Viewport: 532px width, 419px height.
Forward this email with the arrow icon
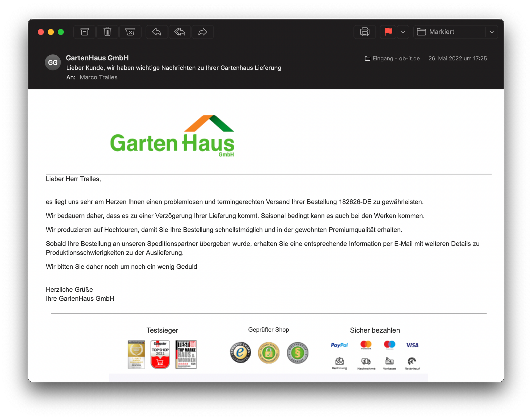pos(202,32)
